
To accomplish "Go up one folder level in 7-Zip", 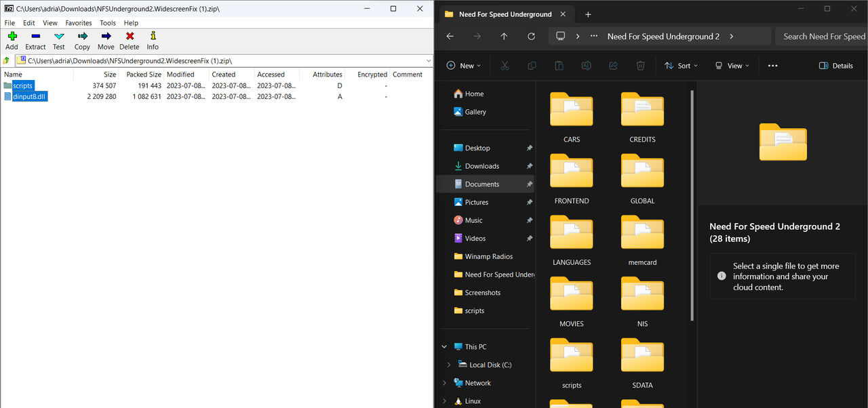I will [7, 60].
